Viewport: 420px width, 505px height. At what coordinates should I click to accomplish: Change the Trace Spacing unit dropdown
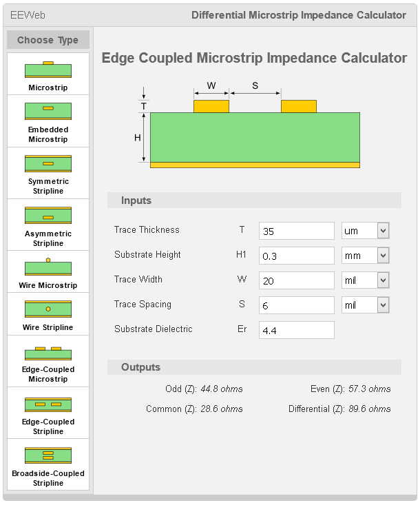[366, 305]
